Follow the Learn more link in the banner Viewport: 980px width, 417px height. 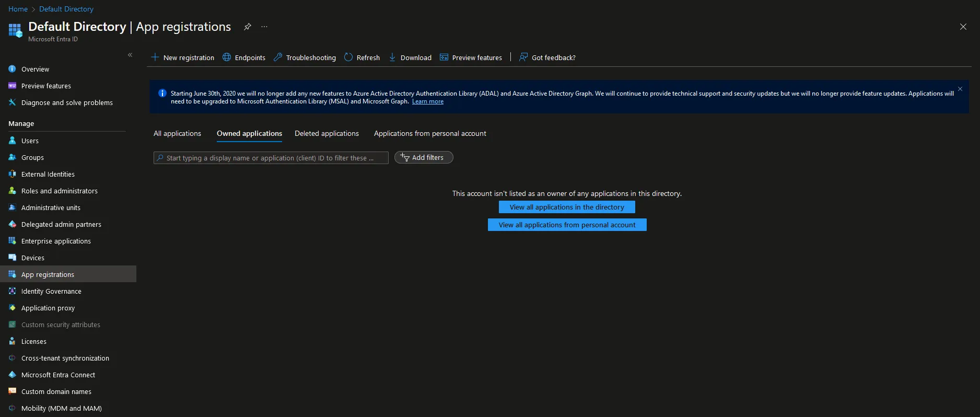click(x=428, y=101)
